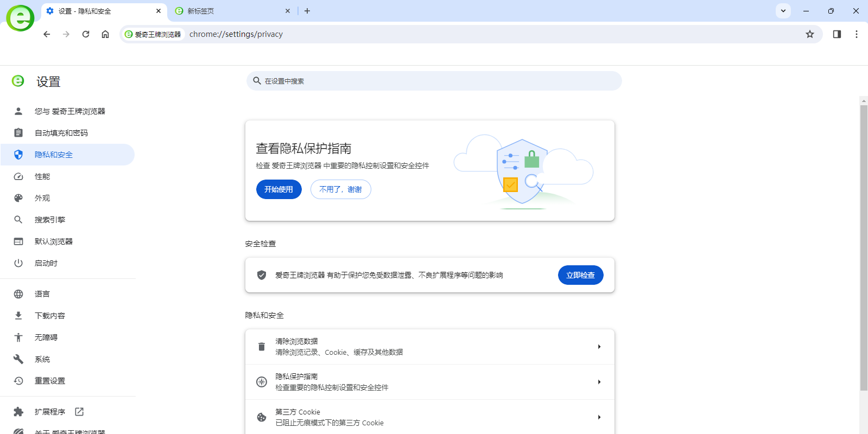Expand the 清除浏览数据 row
Screen dimensions: 868x434
pyautogui.click(x=599, y=347)
